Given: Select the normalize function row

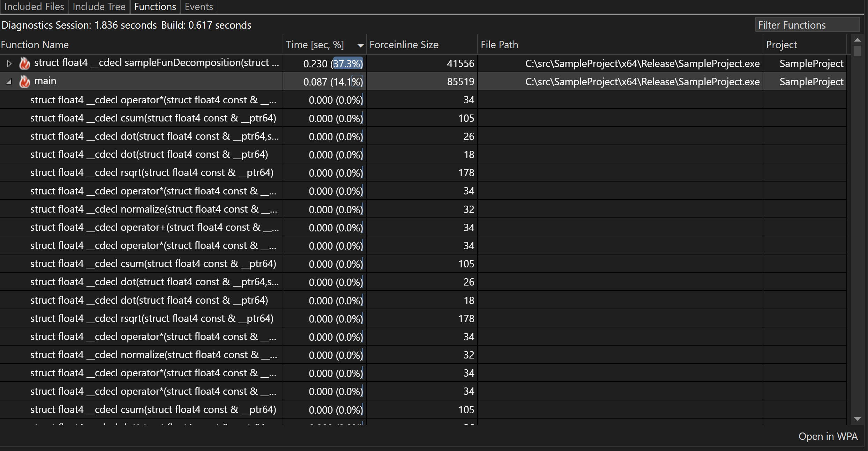Looking at the screenshot, I should tap(155, 209).
